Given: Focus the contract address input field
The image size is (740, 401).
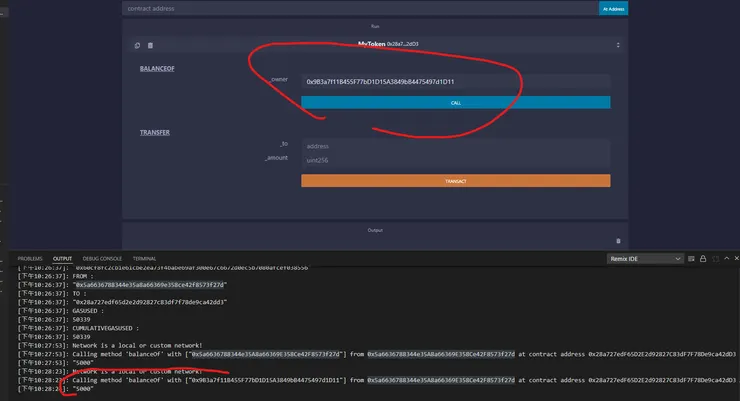Looking at the screenshot, I should coord(360,8).
